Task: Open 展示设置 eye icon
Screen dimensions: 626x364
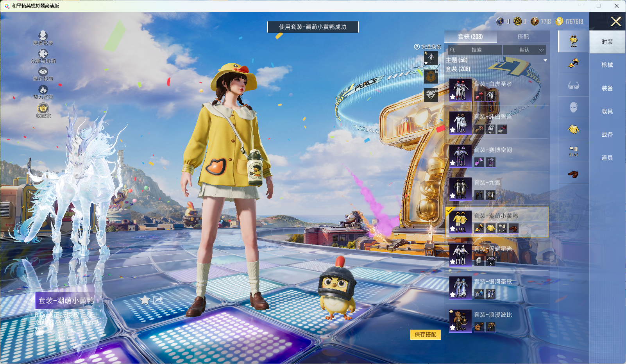Action: point(43,71)
